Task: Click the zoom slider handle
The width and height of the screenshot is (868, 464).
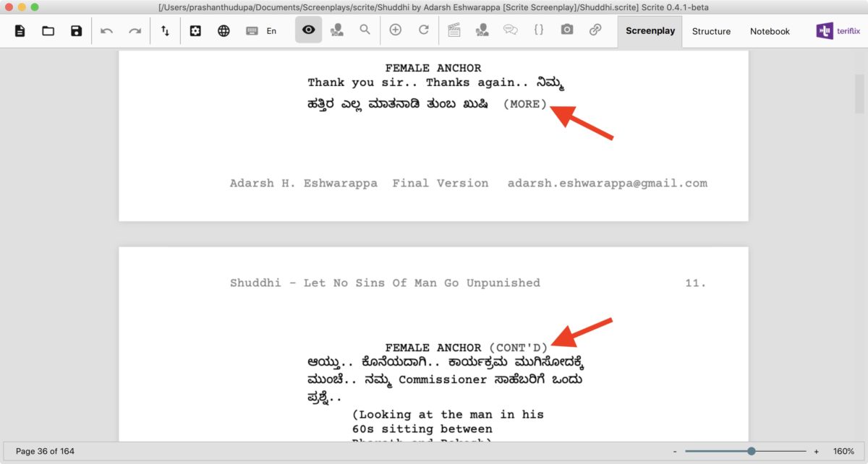Action: 752,451
